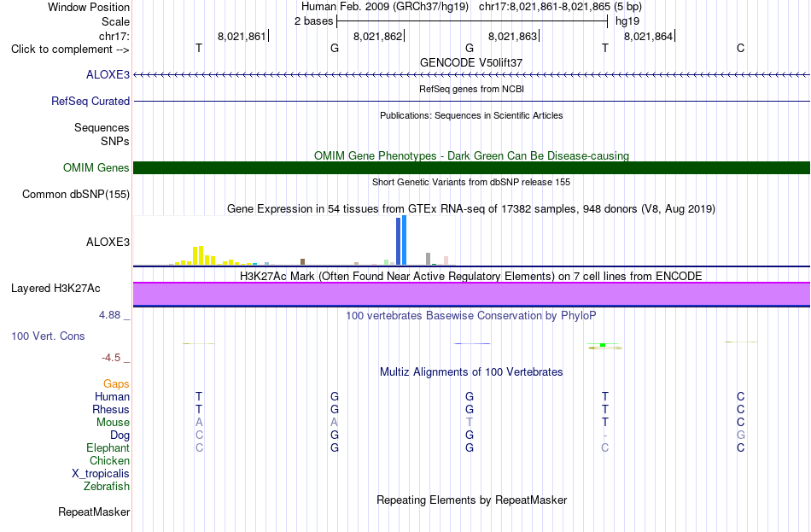This screenshot has height=532, width=811.
Task: Click the gray GTEx expression bar
Action: click(x=429, y=259)
